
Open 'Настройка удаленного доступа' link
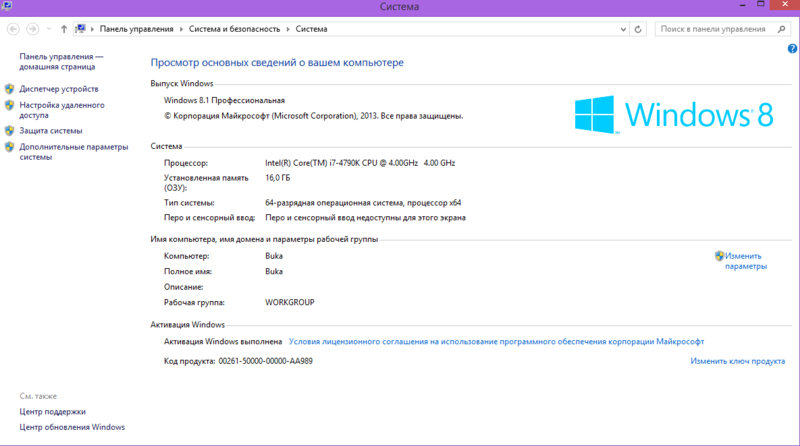pos(62,110)
